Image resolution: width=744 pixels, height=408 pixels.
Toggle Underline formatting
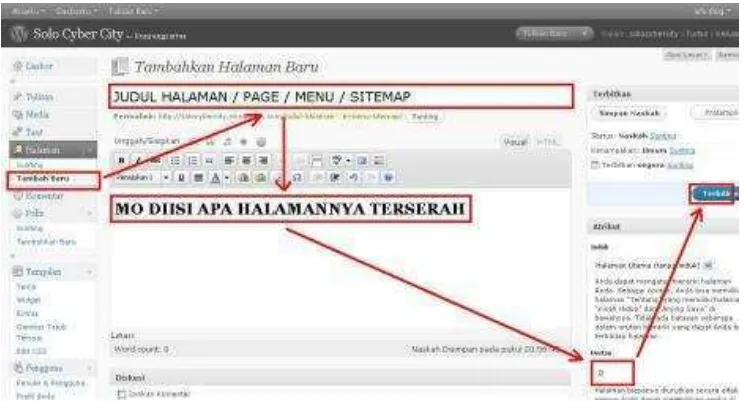tap(181, 177)
